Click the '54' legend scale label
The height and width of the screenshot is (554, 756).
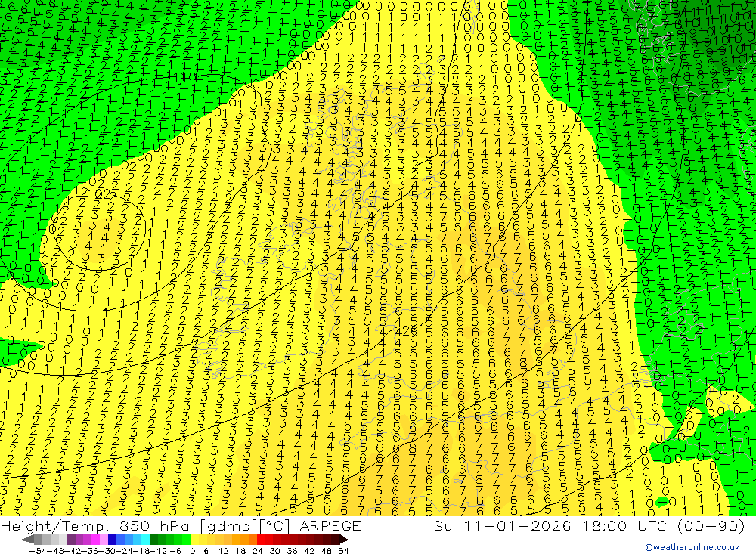click(343, 551)
